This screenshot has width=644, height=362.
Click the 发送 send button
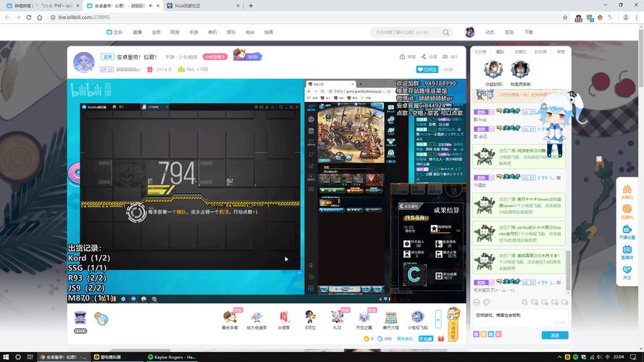point(555,335)
